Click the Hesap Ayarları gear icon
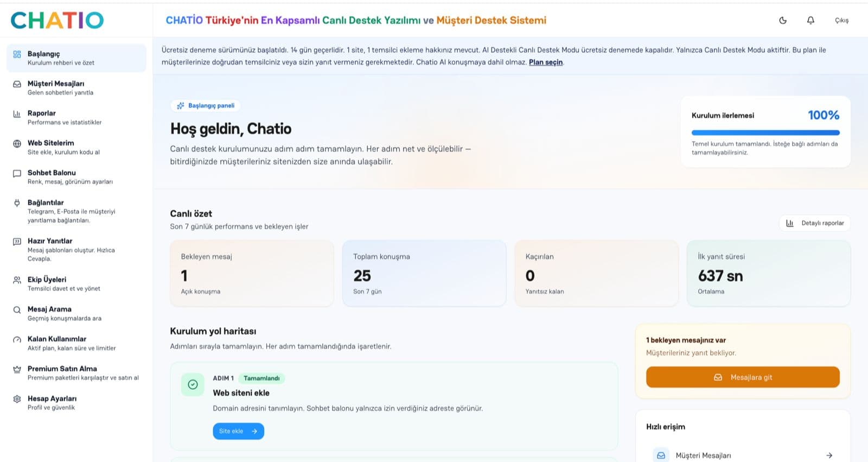Viewport: 868px width, 462px height. pyautogui.click(x=17, y=399)
